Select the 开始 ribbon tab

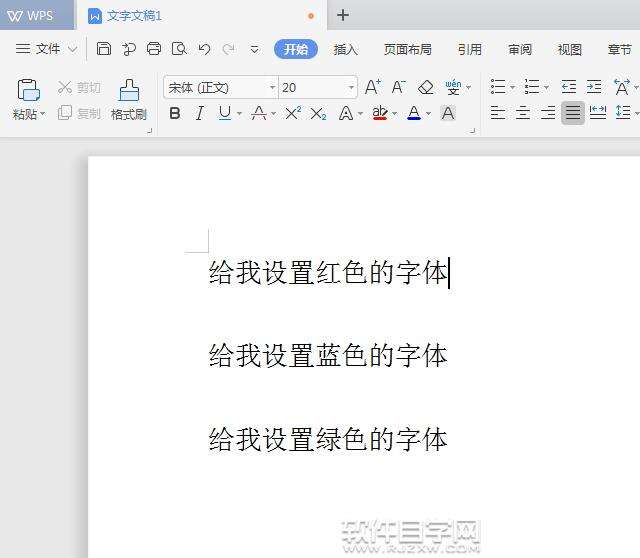coord(296,49)
